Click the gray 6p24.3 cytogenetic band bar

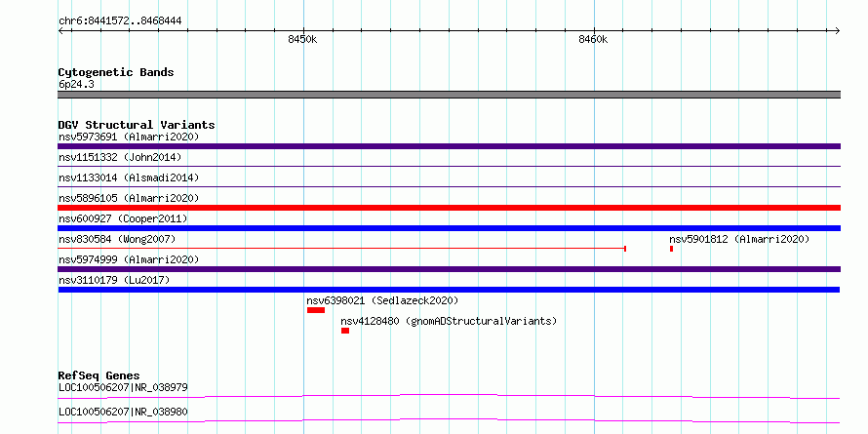click(x=449, y=95)
